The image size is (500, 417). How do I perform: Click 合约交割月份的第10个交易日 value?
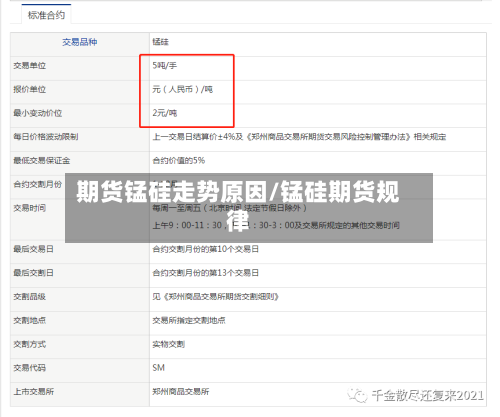(206, 249)
